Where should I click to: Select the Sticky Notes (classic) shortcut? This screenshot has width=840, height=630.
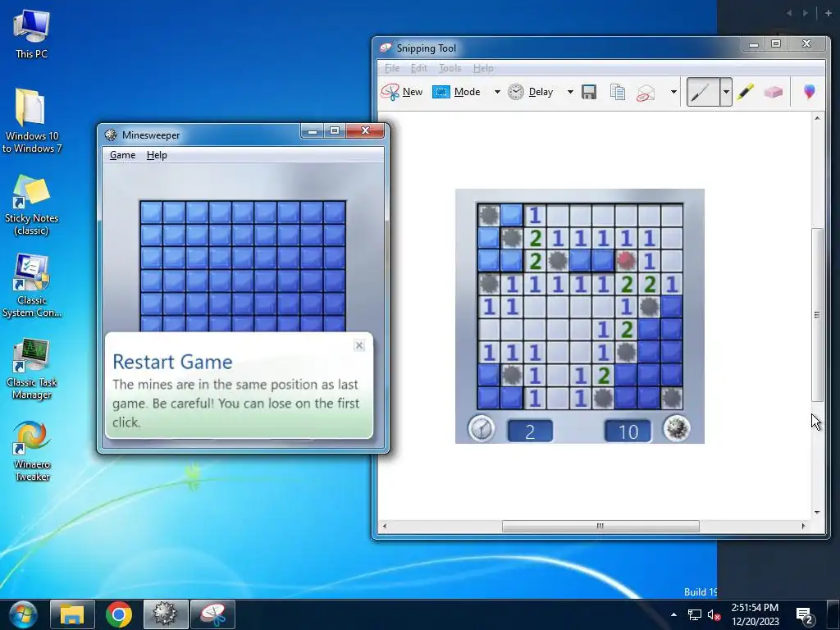(x=32, y=205)
